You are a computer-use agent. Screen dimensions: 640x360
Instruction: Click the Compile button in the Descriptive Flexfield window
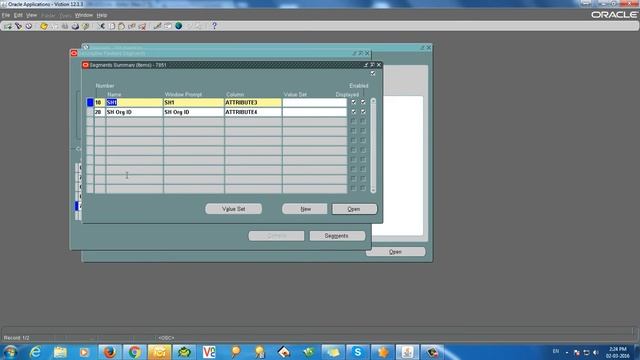click(276, 236)
